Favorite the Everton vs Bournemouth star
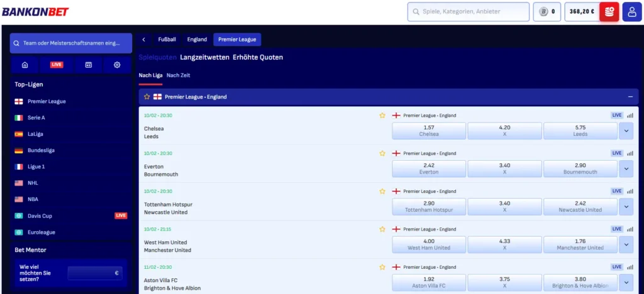Screen dimensions: 644x294 point(382,153)
